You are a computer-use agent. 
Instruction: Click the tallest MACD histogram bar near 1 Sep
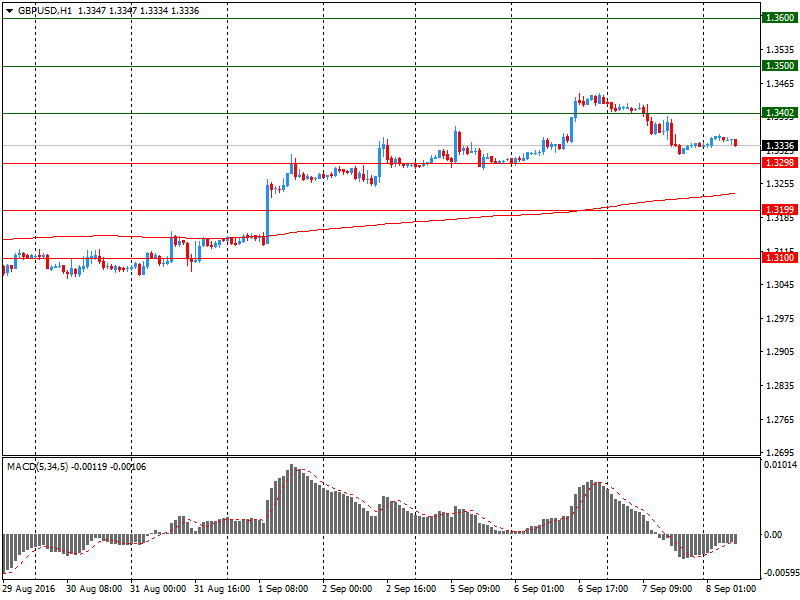[x=292, y=499]
